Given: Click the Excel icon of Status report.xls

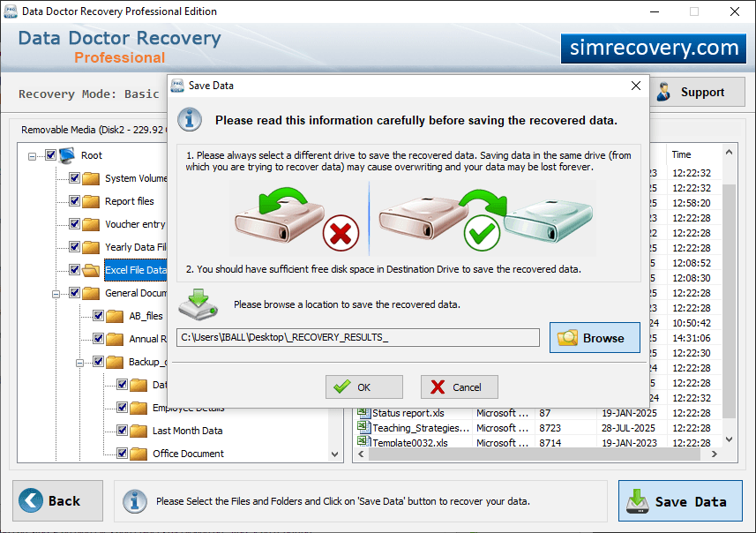Looking at the screenshot, I should 363,412.
